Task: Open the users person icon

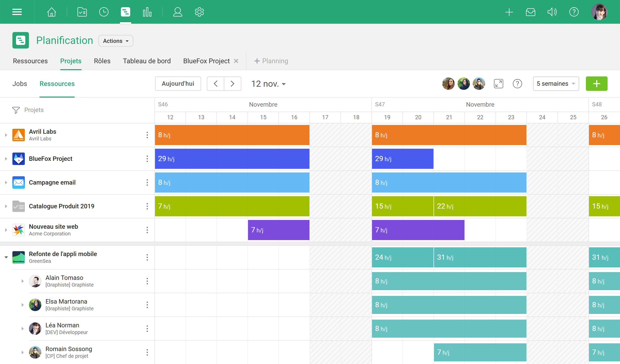Action: click(178, 12)
